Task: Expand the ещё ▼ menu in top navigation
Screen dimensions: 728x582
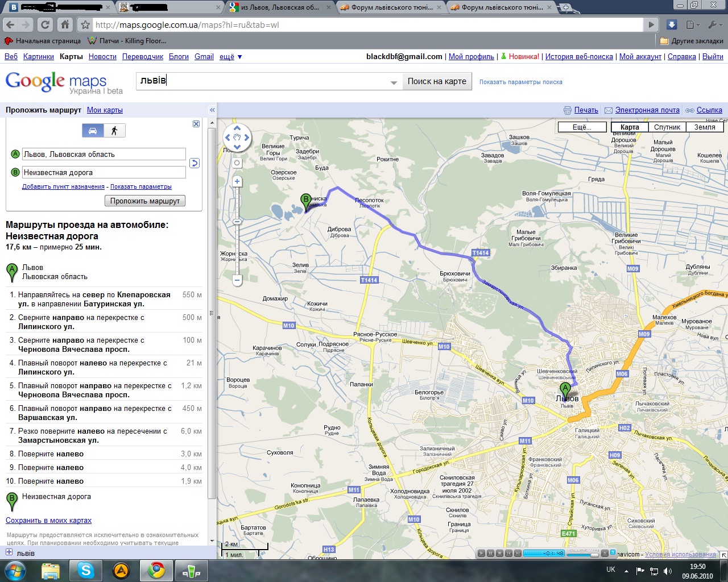Action: point(231,57)
